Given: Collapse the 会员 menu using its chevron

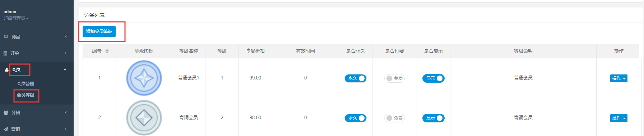Looking at the screenshot, I should (x=65, y=70).
